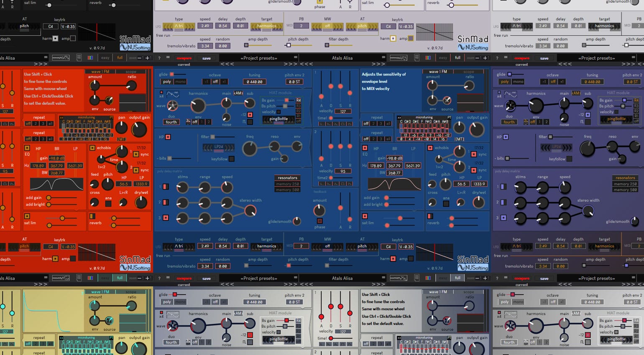
Task: Click the save button in blue window toolbar
Action: point(207,58)
